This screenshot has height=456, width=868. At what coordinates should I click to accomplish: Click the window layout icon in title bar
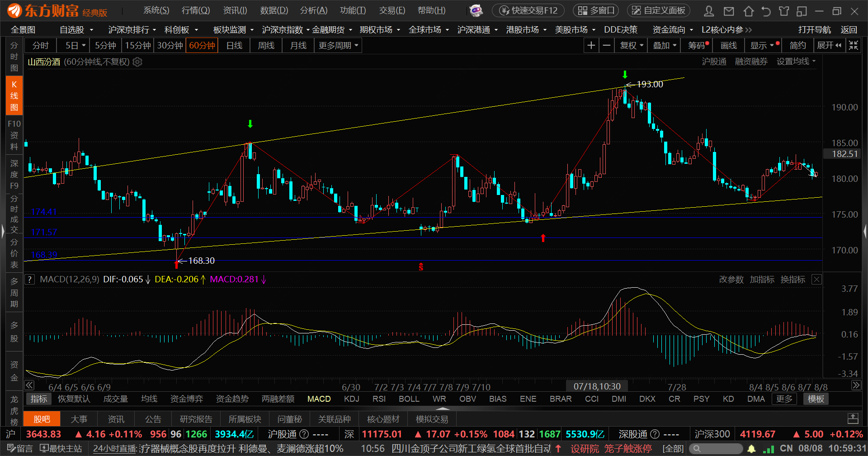(802, 11)
